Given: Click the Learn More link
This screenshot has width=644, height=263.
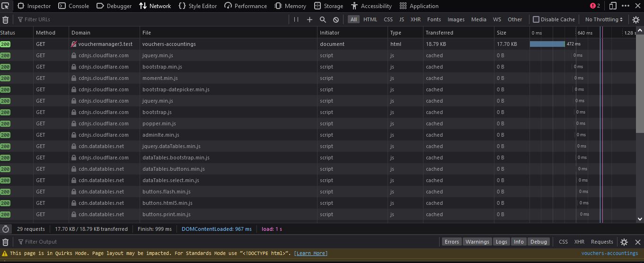Looking at the screenshot, I should pyautogui.click(x=310, y=254).
